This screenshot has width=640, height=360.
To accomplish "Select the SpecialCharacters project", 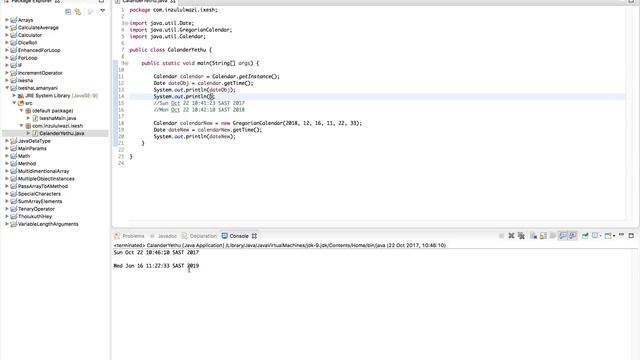I will pyautogui.click(x=39, y=193).
